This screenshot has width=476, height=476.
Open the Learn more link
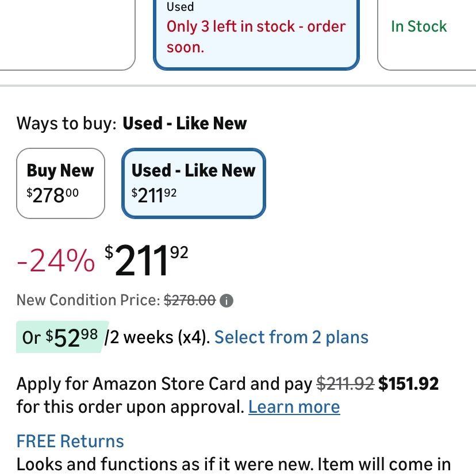tap(294, 407)
